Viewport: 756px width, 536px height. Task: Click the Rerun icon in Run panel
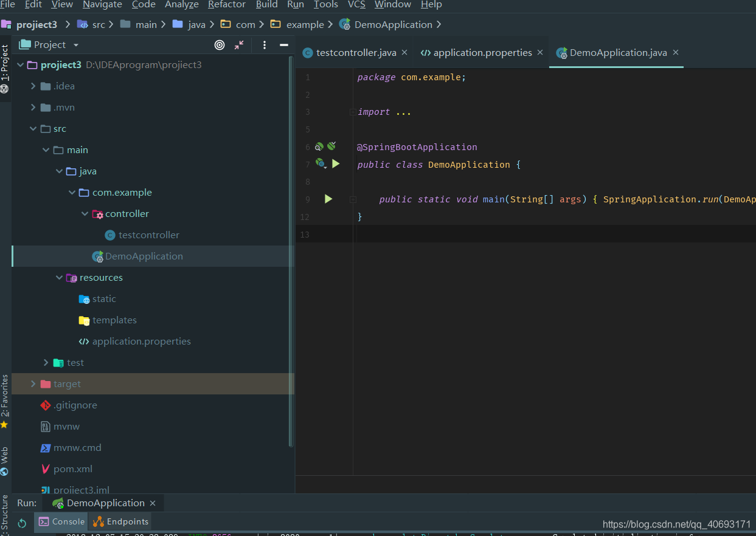tap(22, 523)
